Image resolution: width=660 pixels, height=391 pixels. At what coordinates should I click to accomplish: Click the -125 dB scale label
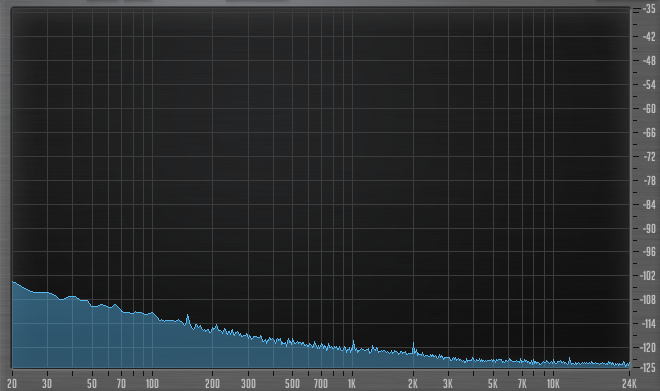click(x=648, y=368)
